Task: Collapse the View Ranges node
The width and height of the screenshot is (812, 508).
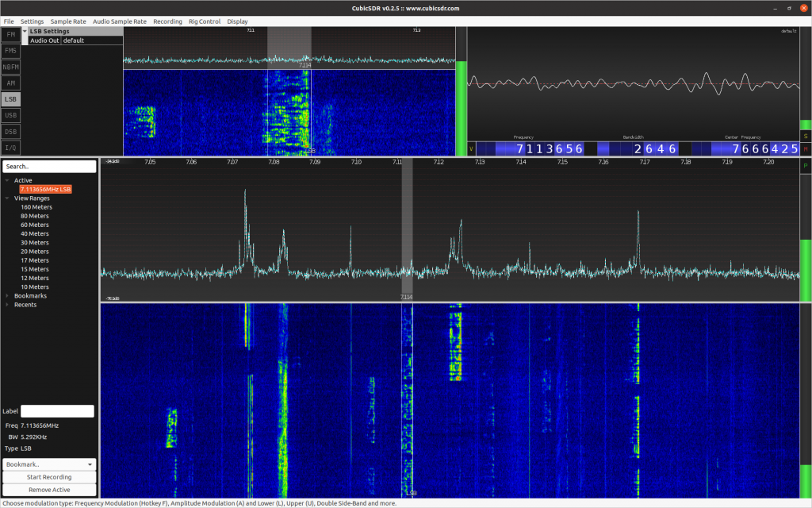Action: click(7, 198)
